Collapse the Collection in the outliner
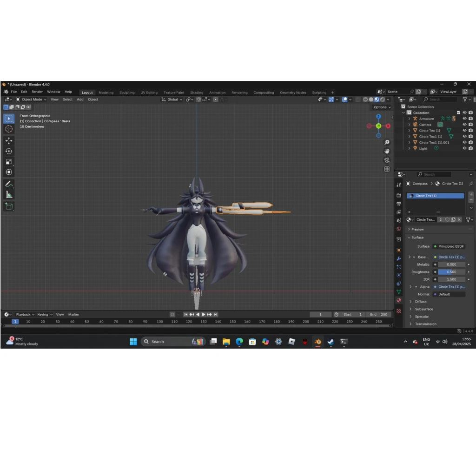The width and height of the screenshot is (476, 476). pyautogui.click(x=403, y=112)
